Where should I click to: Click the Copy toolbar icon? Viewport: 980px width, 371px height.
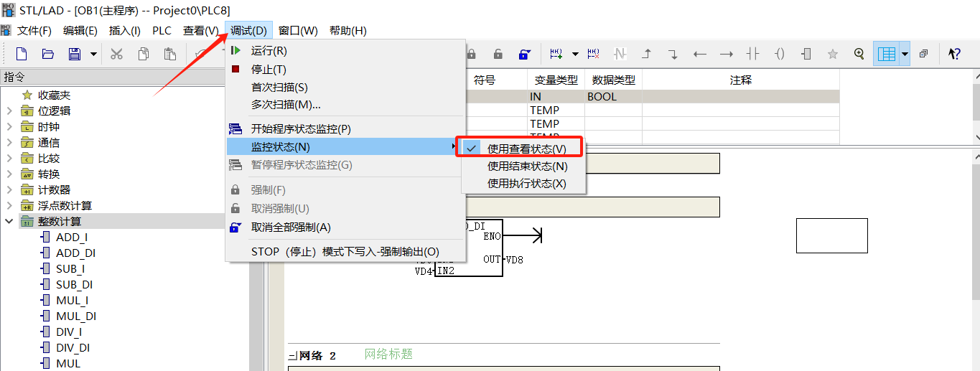[144, 54]
